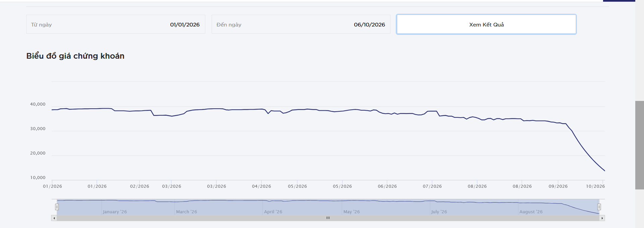This screenshot has height=228, width=644.
Task: Click the 07/2026 x-axis label
Action: 432,186
